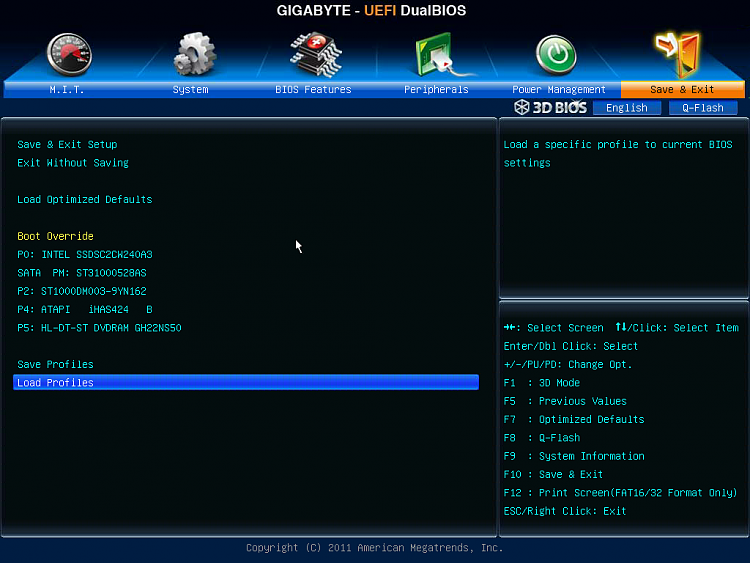
Task: Open the Power Management tab
Action: pos(559,89)
